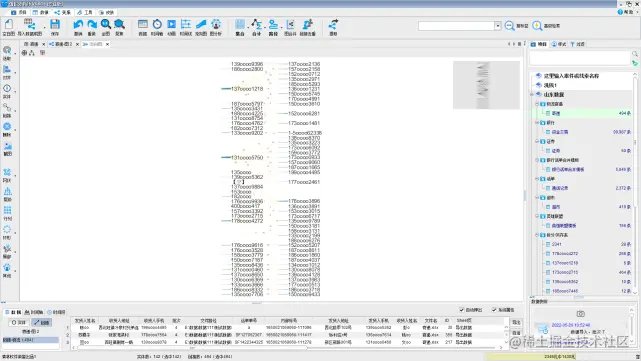This screenshot has width=641, height=361.
Task: Collapse the folder containing 2241
Action: coord(537,235)
